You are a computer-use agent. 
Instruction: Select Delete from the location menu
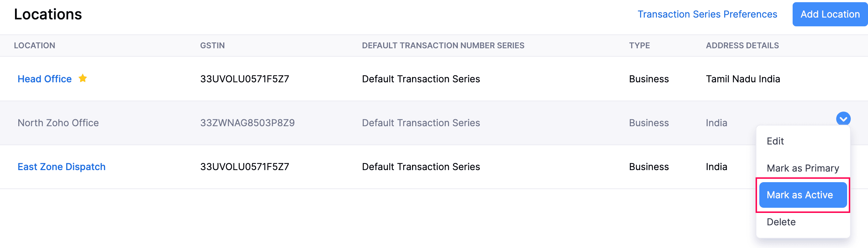click(781, 222)
